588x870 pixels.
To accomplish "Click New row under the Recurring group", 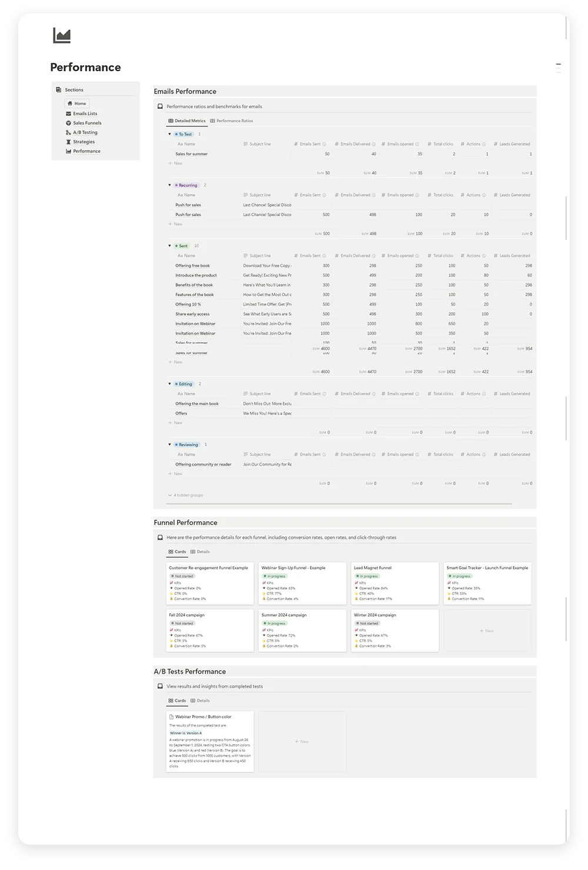I will tap(176, 224).
